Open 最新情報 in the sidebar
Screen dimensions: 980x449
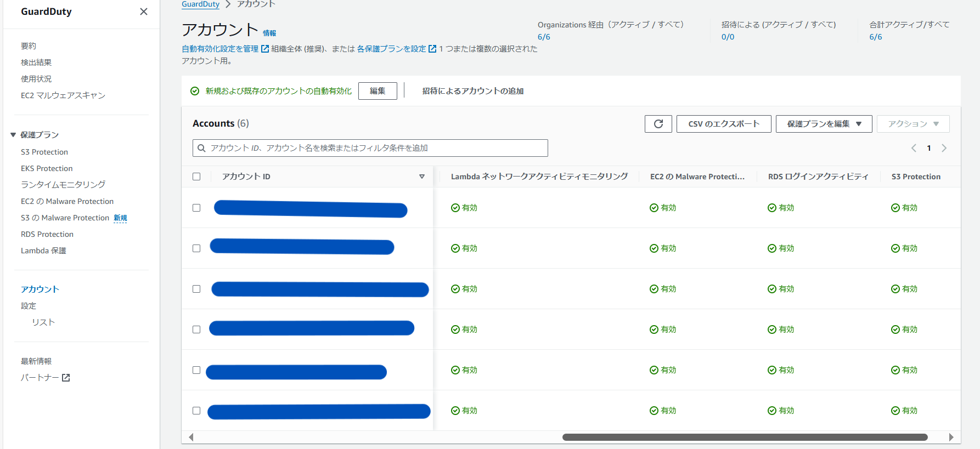[x=36, y=361]
